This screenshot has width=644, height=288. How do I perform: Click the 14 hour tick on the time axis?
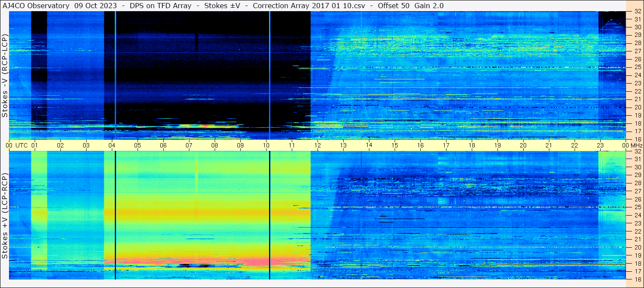(x=369, y=145)
